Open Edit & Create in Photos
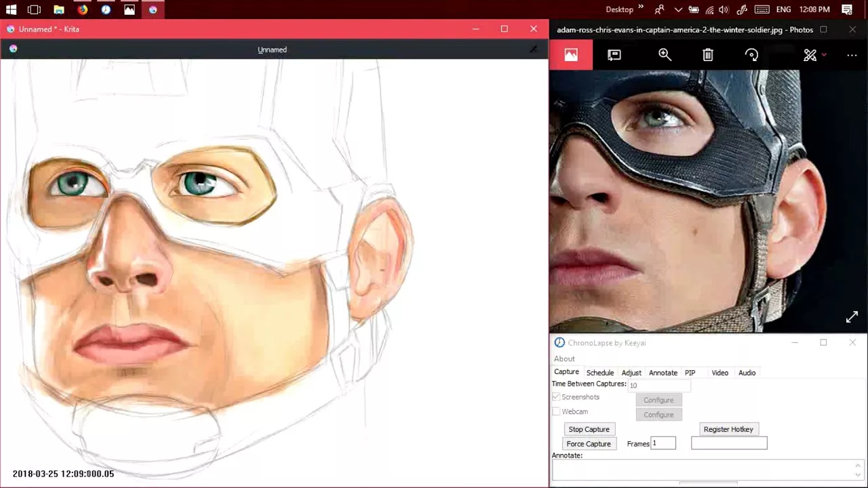 coord(810,55)
